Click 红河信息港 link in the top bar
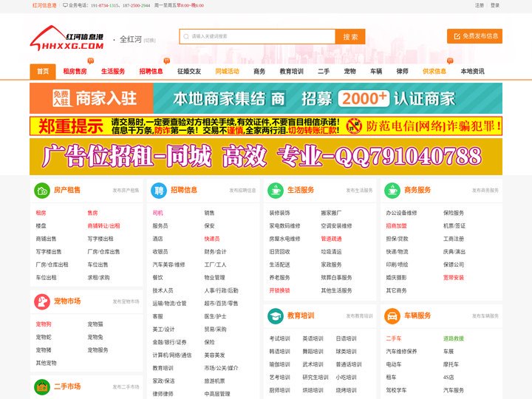 [44, 5]
